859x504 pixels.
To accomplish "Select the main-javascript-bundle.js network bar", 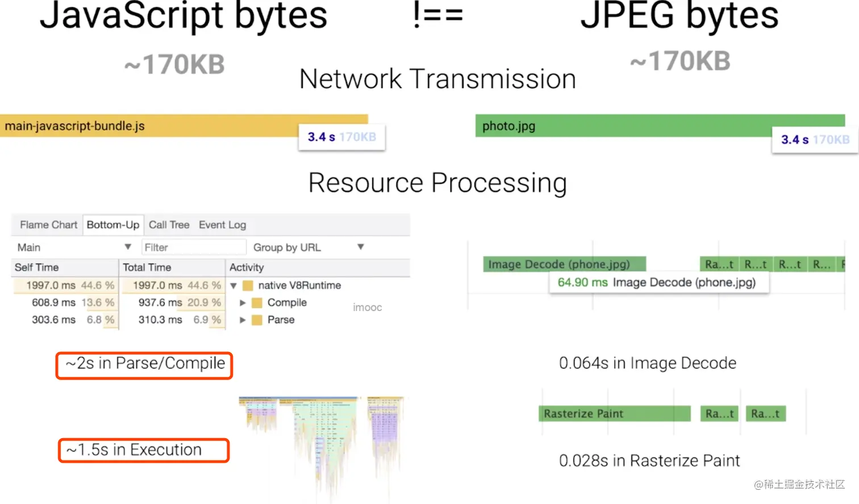I will [148, 125].
